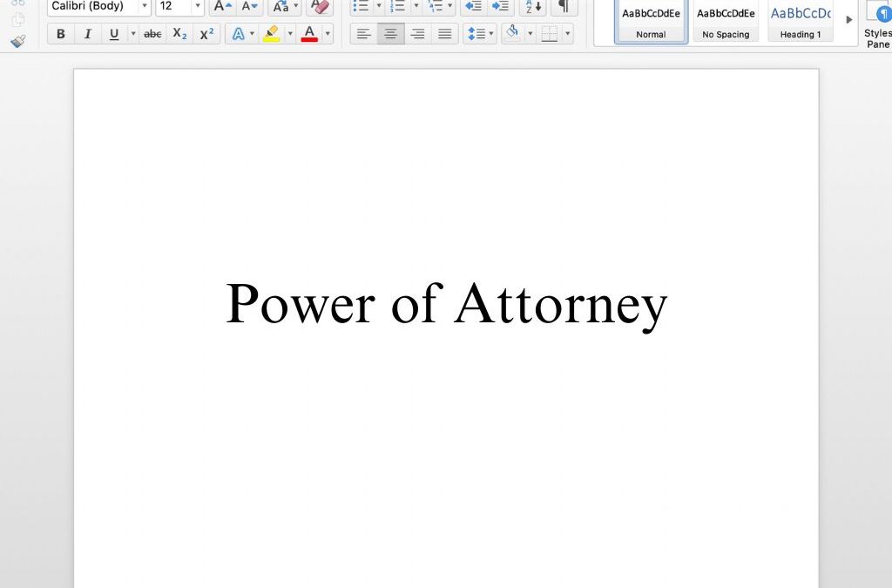Open font size dropdown list
Image resolution: width=892 pixels, height=588 pixels.
pos(198,6)
